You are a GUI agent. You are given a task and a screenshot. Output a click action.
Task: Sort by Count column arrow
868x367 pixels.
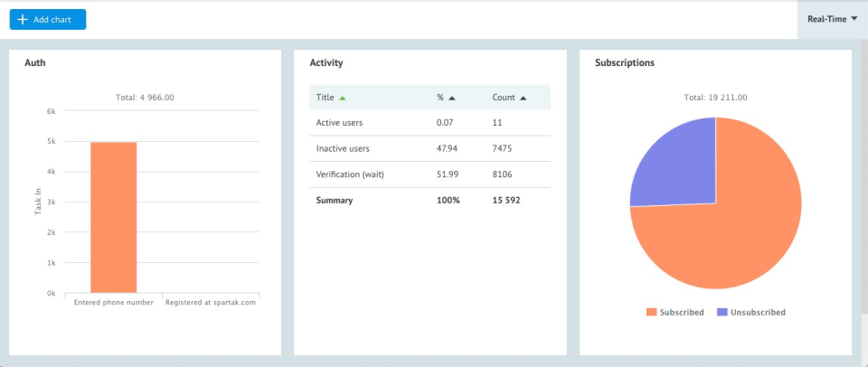pyautogui.click(x=523, y=98)
